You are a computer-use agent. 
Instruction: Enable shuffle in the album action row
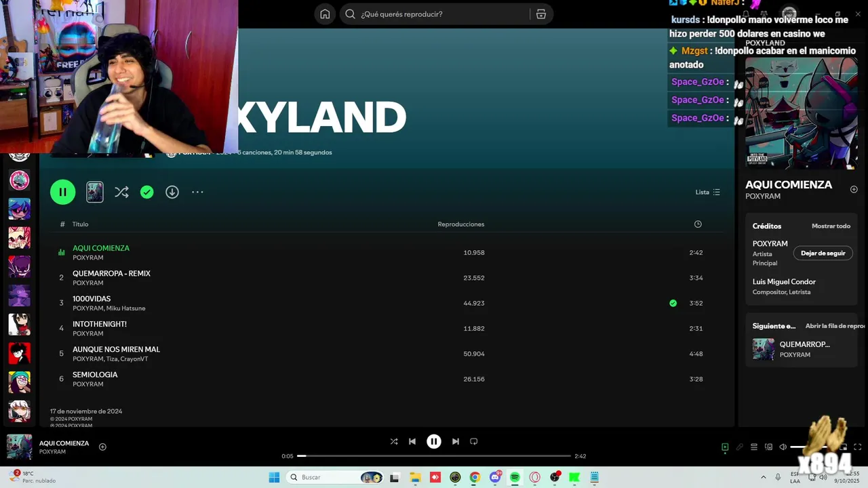[x=121, y=192]
